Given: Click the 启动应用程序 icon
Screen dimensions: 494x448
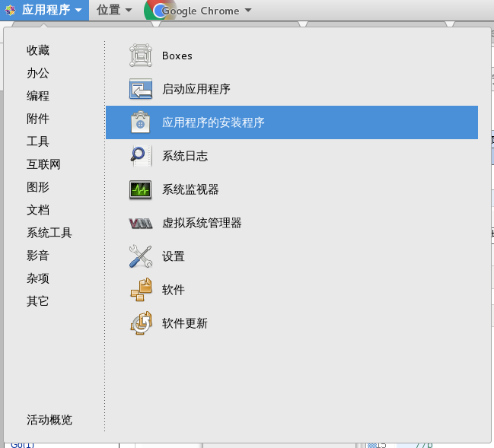Looking at the screenshot, I should (141, 89).
